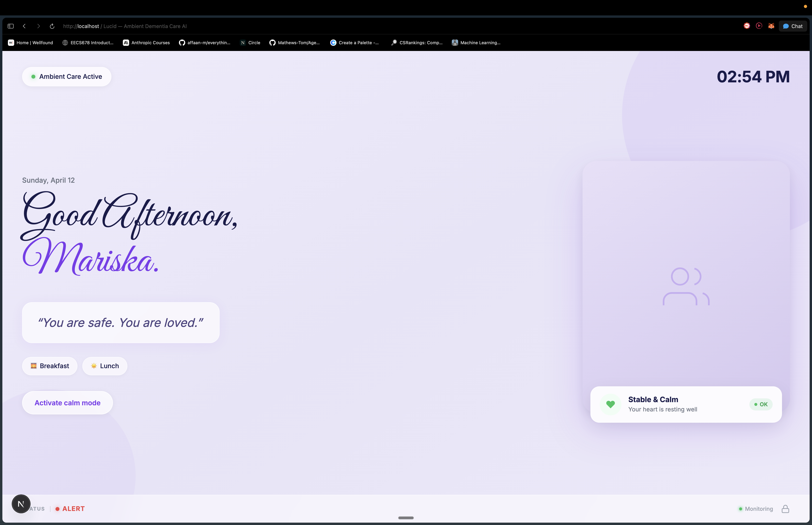
Task: Reload the page with the refresh icon
Action: (x=52, y=26)
